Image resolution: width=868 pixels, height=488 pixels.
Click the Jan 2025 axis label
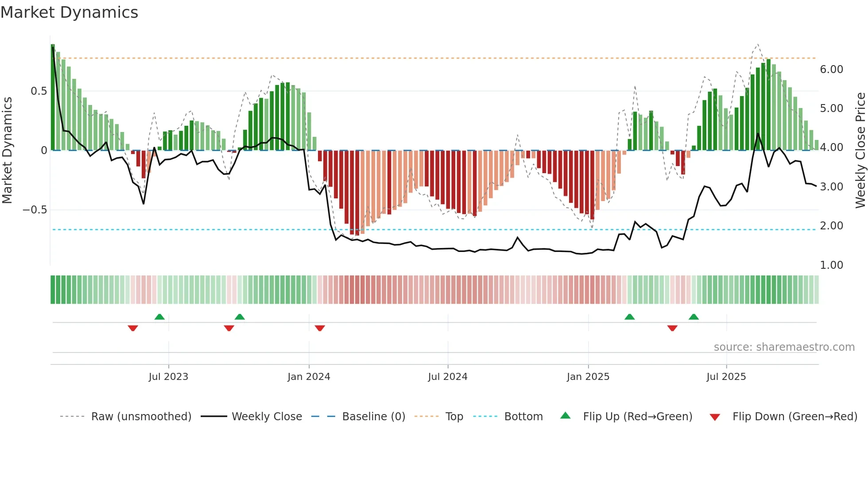(x=588, y=377)
